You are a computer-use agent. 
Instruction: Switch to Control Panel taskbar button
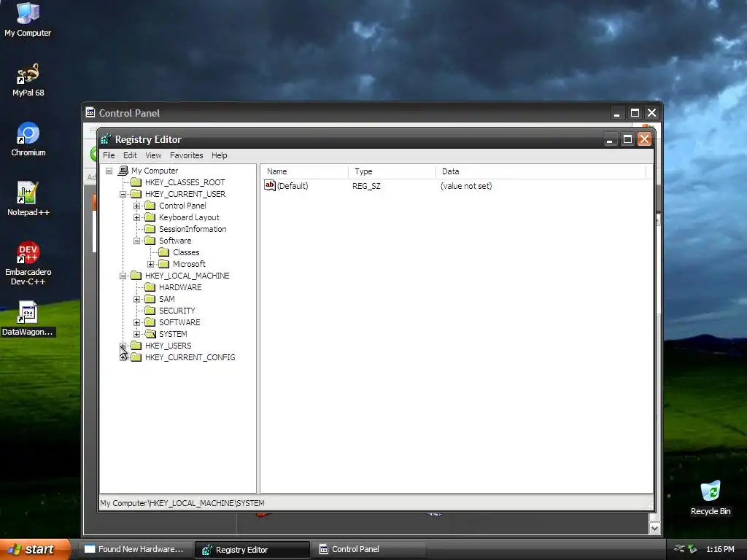pyautogui.click(x=368, y=549)
